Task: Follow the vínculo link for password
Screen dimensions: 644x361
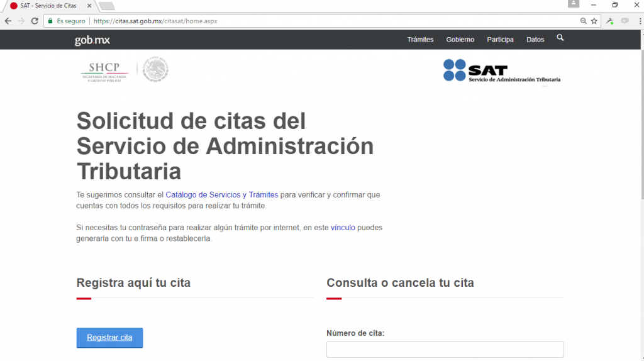Action: [343, 228]
